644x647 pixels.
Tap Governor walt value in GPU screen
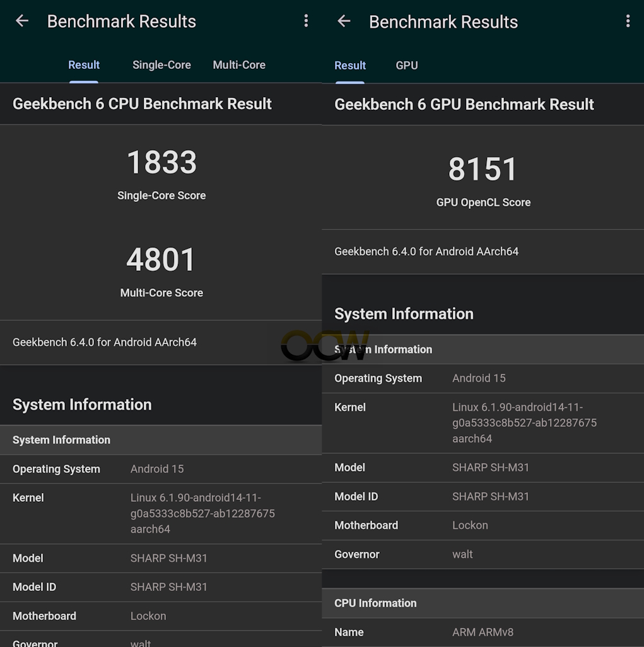[462, 554]
